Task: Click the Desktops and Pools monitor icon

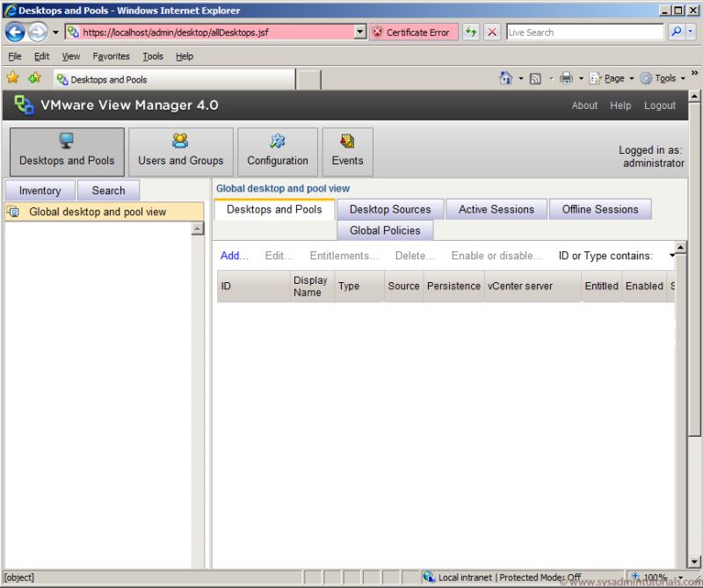Action: pyautogui.click(x=66, y=140)
